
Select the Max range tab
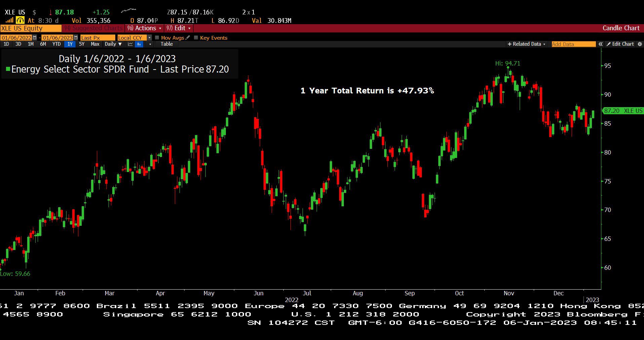(95, 44)
